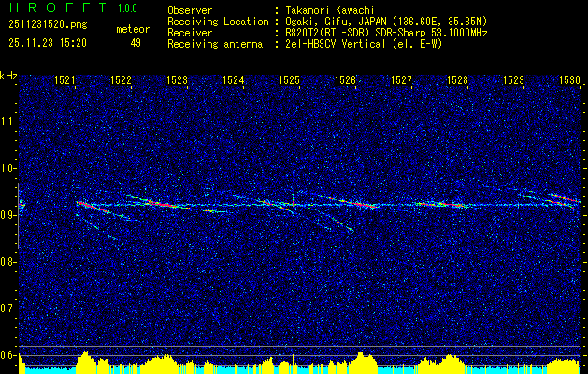
Task: Click the 1522 time marker
Action: (x=122, y=79)
